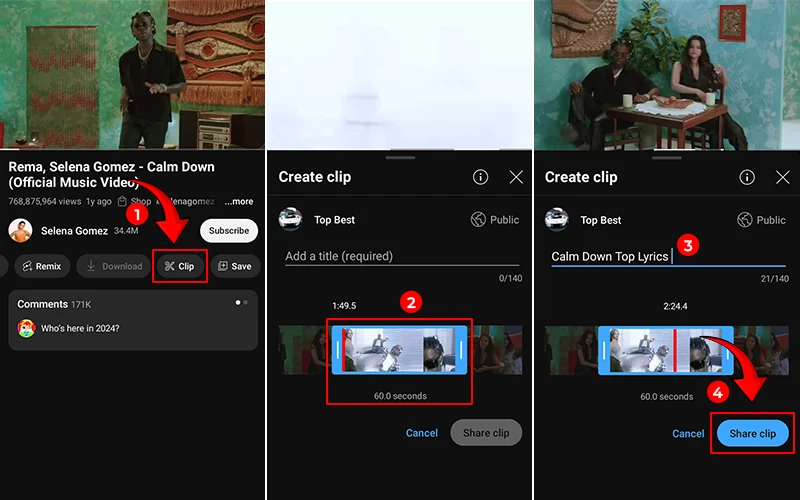
Task: Expand description with ...more link
Action: [x=239, y=202]
